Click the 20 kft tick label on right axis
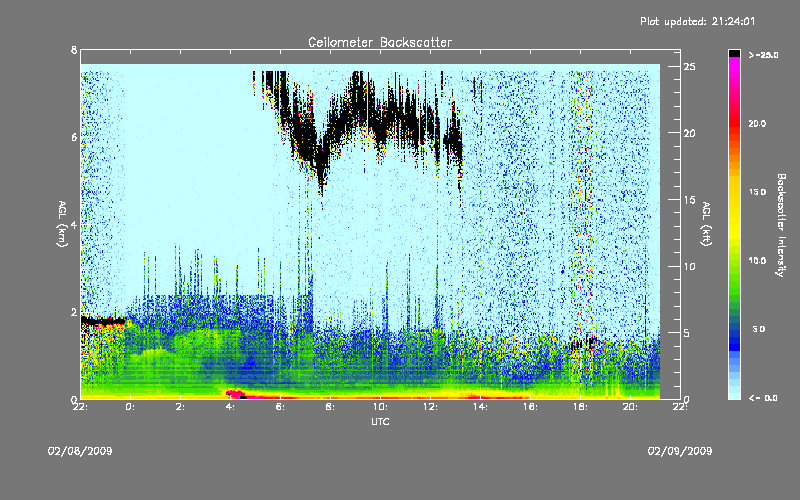Screen dimensions: 800x500 (x=690, y=133)
